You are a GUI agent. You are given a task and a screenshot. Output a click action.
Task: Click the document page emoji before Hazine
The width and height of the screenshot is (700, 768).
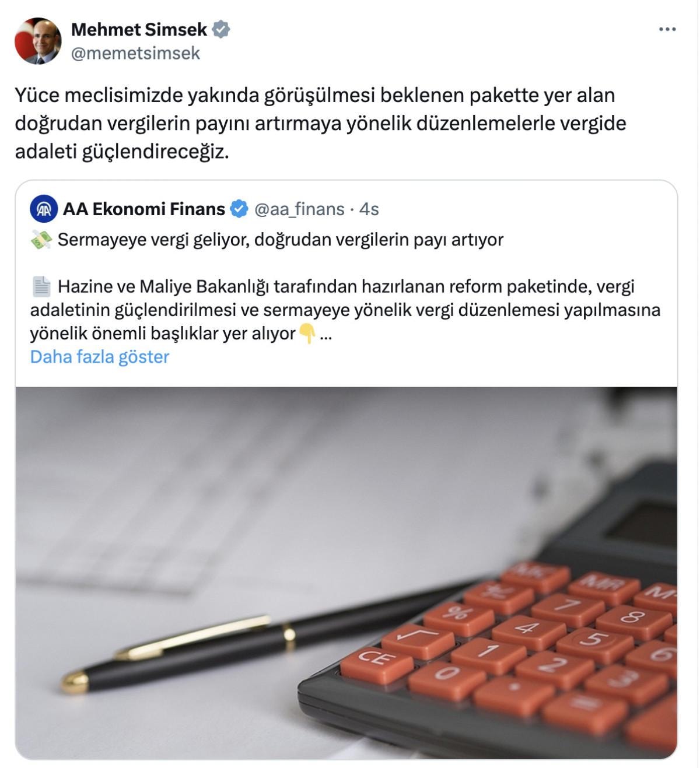point(41,286)
